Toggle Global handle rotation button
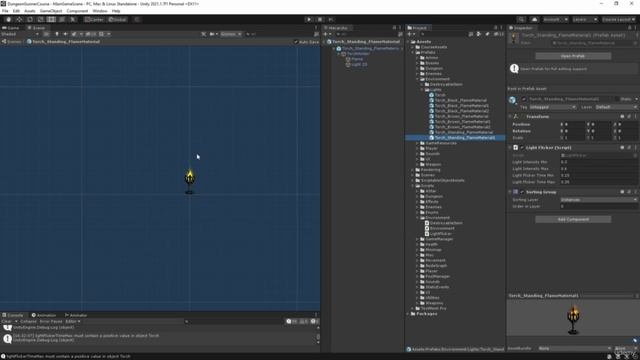640x360 pixels. (x=118, y=20)
